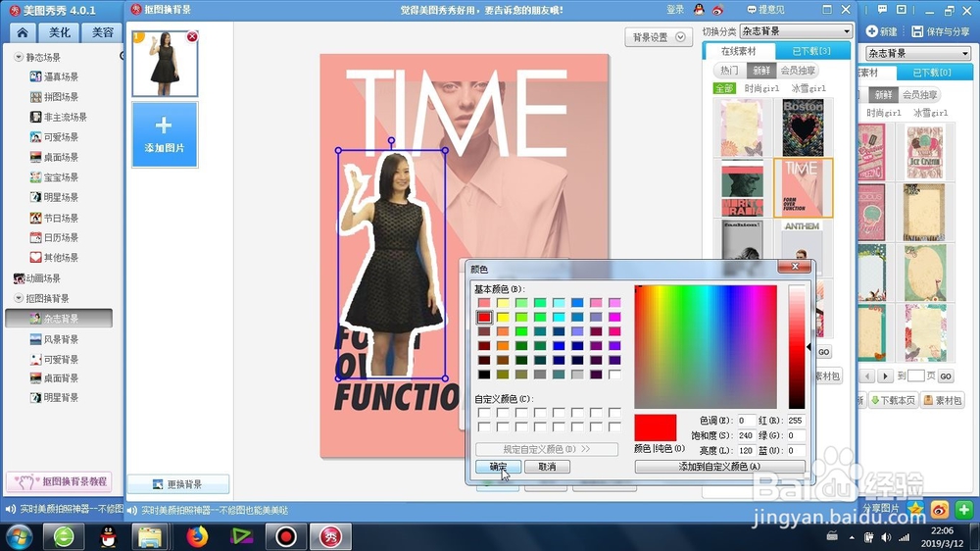980x551 pixels.
Task: Collapse the 静态场景 tree group
Action: [x=19, y=57]
